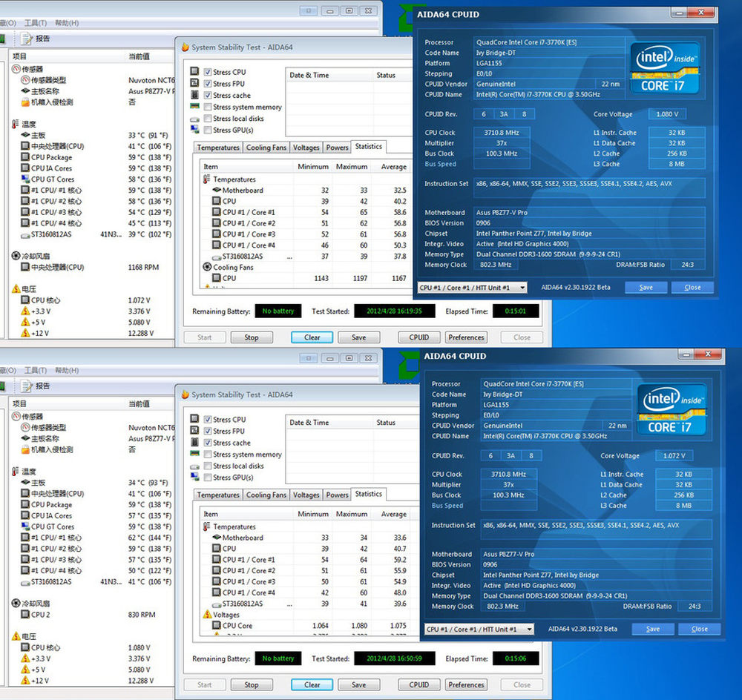This screenshot has width=742, height=700.
Task: Click the Voltages warning icon in the lower statistics list
Action: [x=207, y=615]
